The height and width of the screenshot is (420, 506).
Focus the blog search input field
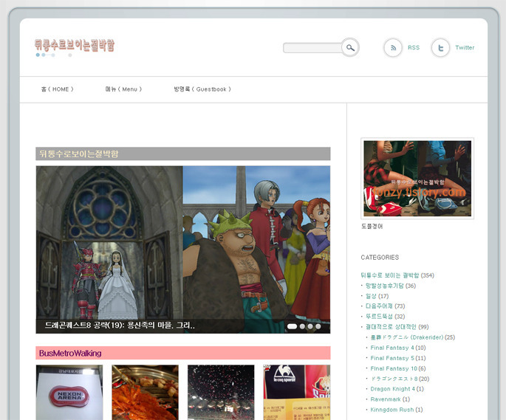pyautogui.click(x=312, y=48)
